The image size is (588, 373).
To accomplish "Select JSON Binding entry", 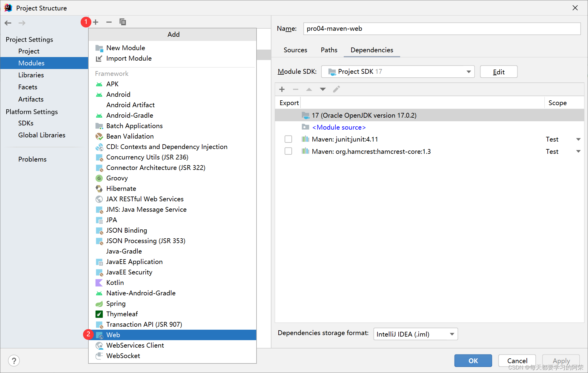I will 173,230.
